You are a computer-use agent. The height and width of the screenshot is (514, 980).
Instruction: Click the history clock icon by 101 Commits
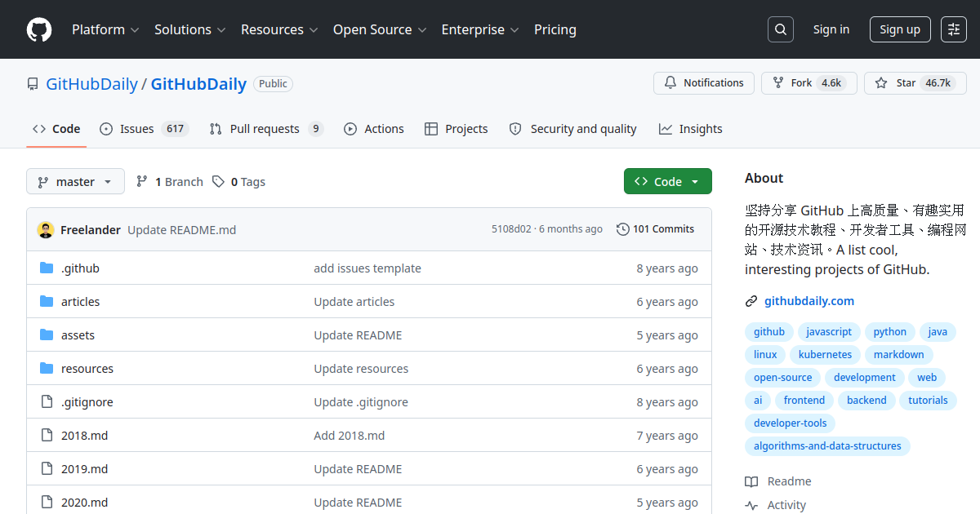(x=623, y=229)
